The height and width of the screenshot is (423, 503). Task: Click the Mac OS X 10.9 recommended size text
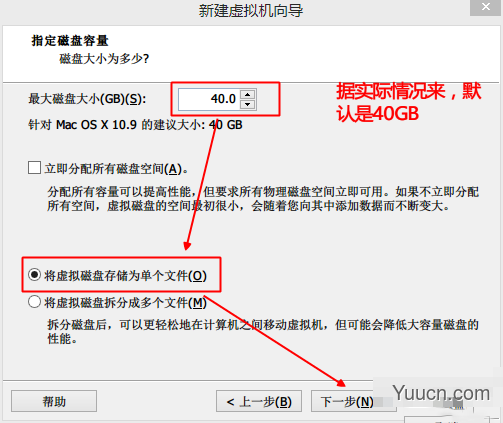point(135,125)
